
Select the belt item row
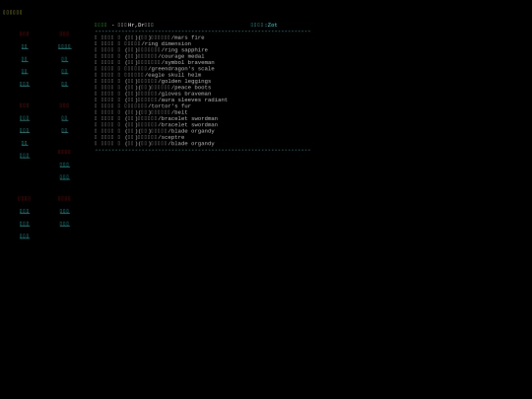141,112
